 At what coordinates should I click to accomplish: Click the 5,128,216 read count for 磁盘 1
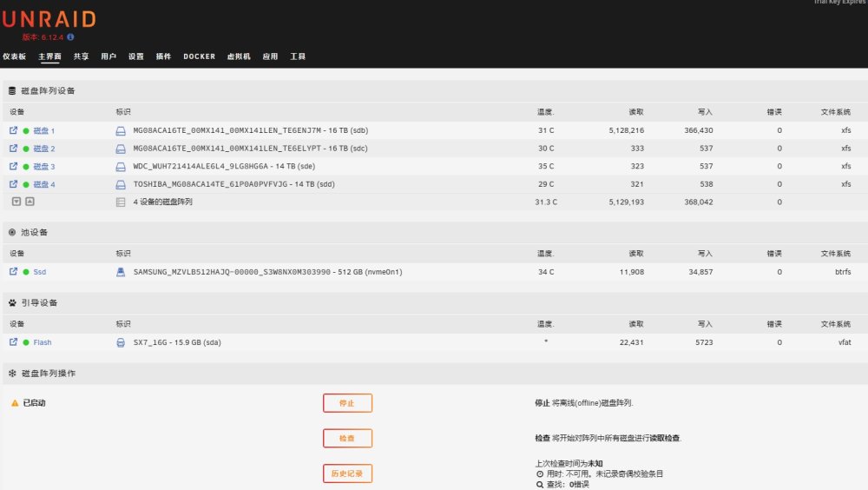pyautogui.click(x=626, y=130)
